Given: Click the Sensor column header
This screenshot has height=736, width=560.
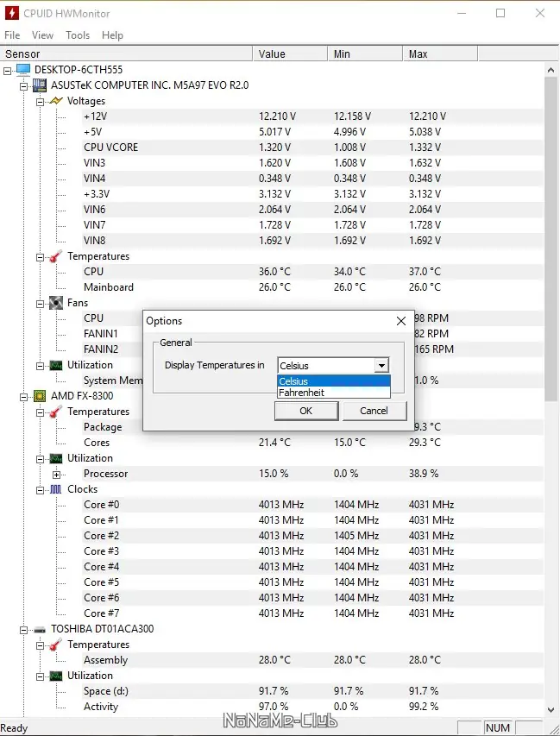Looking at the screenshot, I should (x=126, y=54).
